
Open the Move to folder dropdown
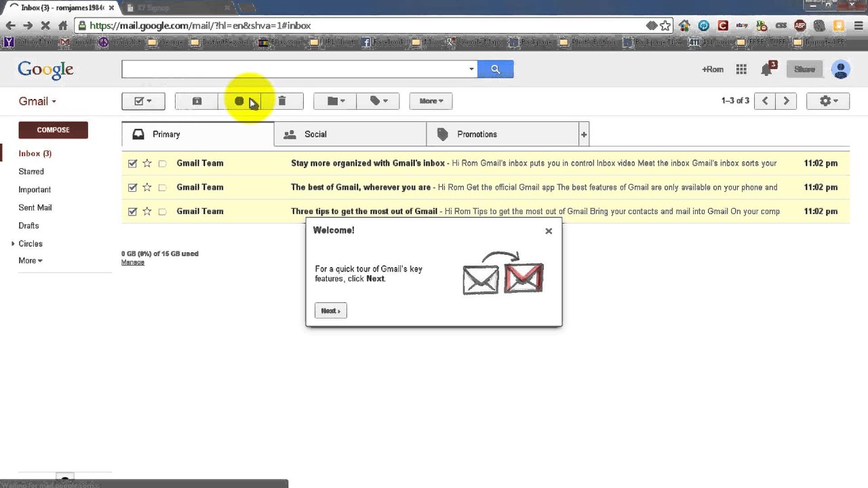coord(335,101)
